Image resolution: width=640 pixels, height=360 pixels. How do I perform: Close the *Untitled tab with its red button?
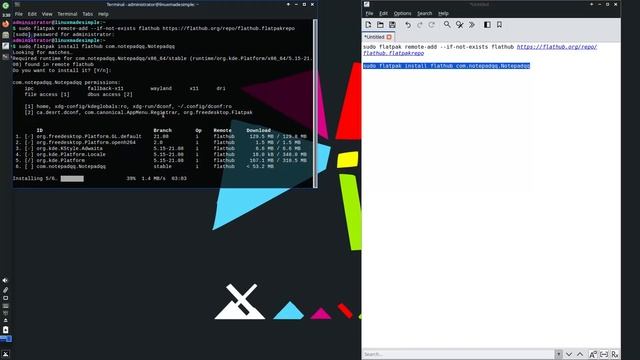(x=389, y=37)
